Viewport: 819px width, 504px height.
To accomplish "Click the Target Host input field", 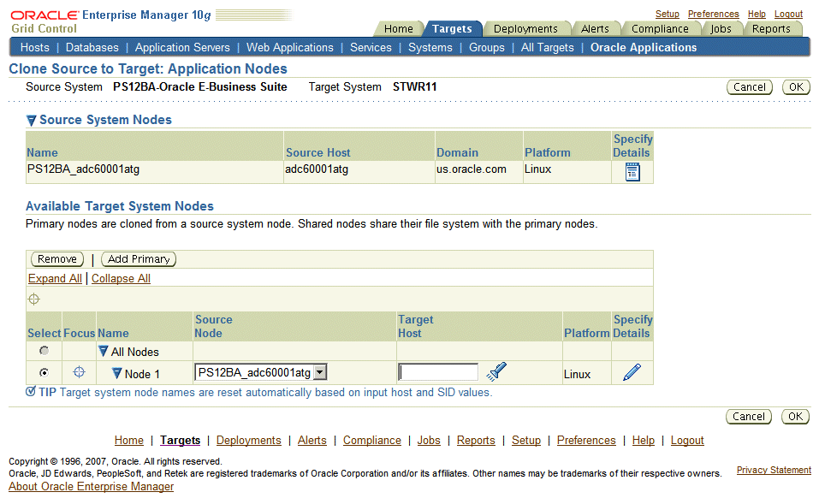I will coord(437,372).
